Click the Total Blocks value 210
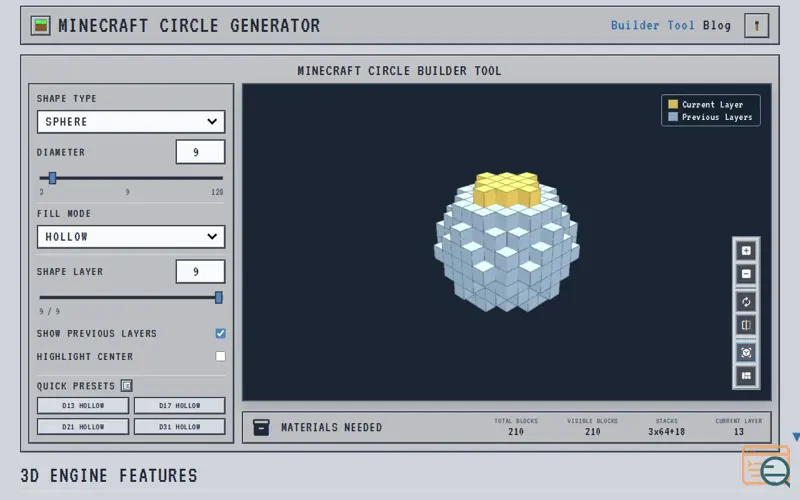 [x=516, y=432]
